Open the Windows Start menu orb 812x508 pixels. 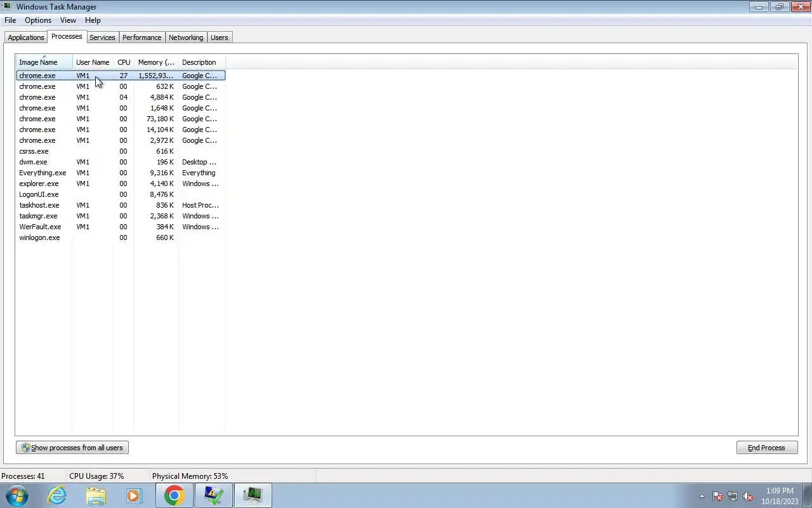16,495
